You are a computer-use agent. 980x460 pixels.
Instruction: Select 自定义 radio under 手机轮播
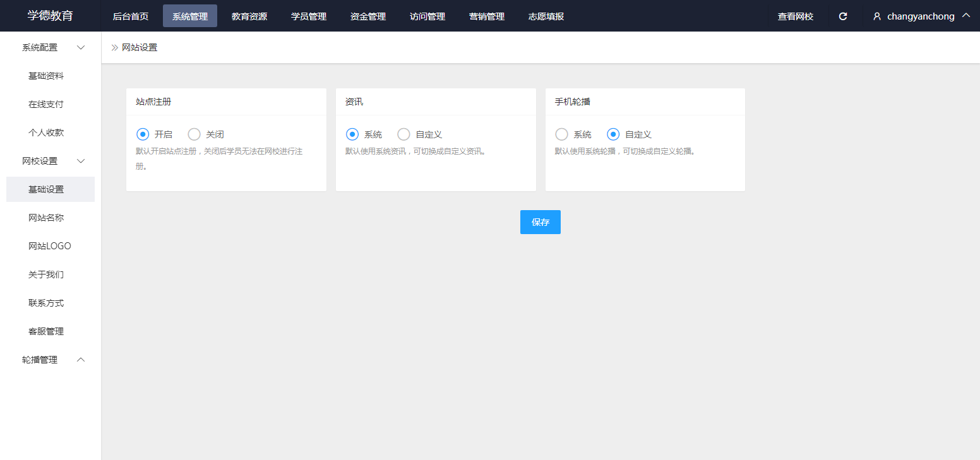[613, 134]
